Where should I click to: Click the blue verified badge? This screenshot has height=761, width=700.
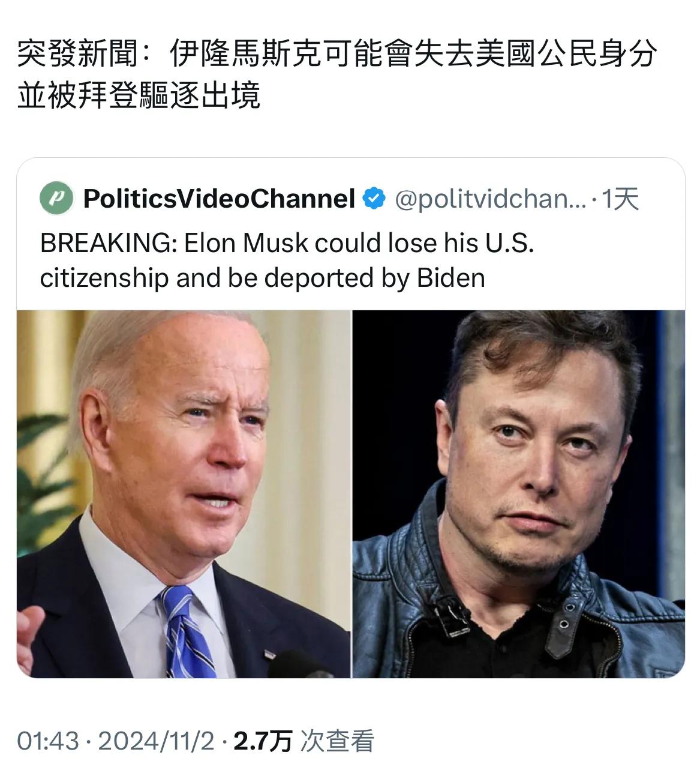click(375, 199)
